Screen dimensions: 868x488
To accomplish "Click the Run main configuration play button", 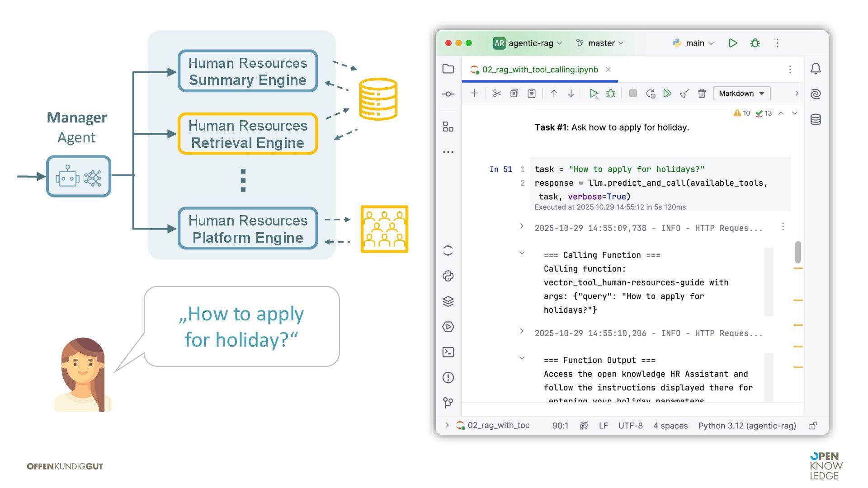I will click(732, 43).
